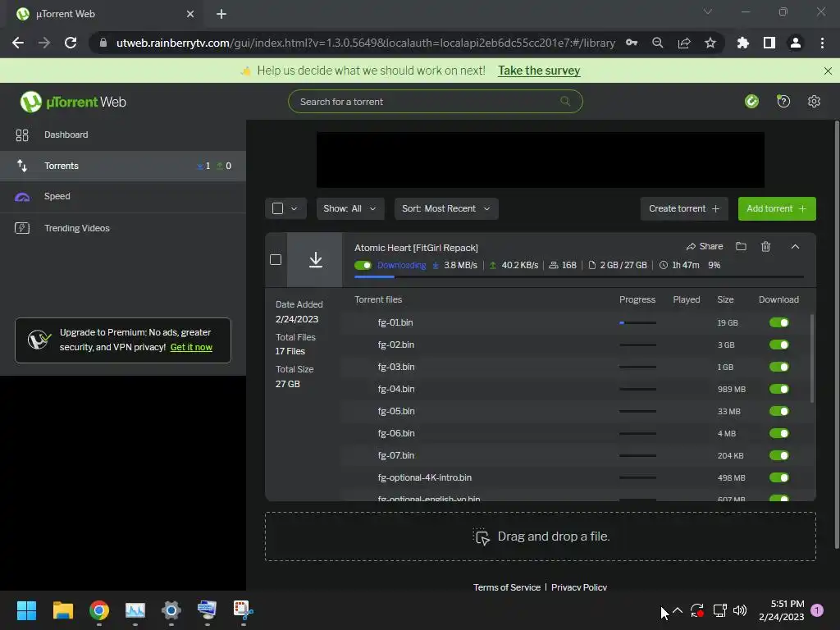Take the survey link
Screen dimensions: 840x630
(539, 71)
